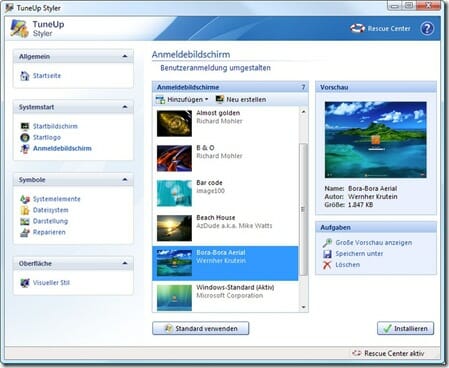Go to Dateisystem

click(50, 210)
